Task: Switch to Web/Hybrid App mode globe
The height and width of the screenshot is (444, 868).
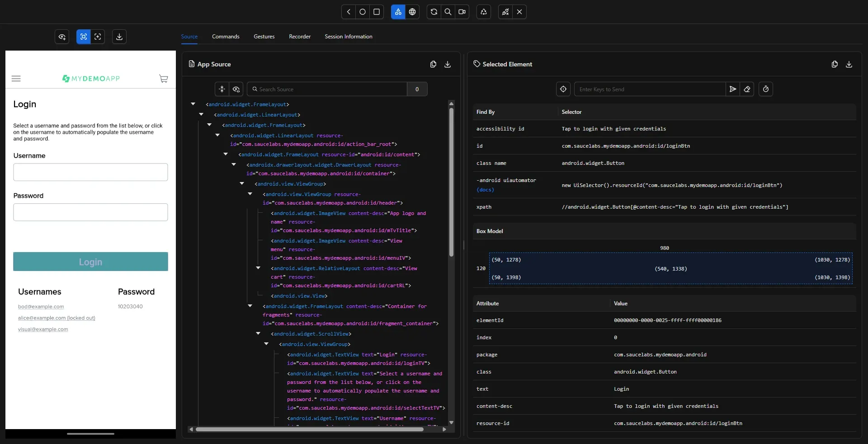Action: pos(412,12)
